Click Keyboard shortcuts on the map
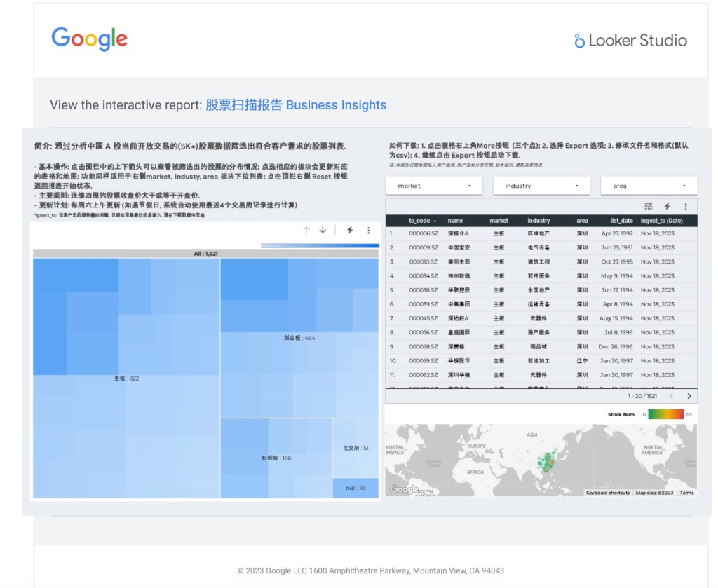Screen dimensions: 718x588 point(607,493)
